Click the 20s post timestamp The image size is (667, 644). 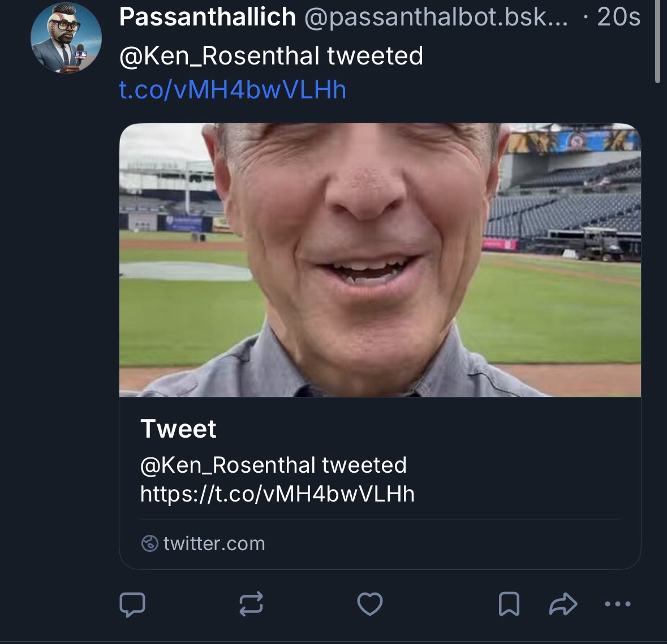coord(618,18)
